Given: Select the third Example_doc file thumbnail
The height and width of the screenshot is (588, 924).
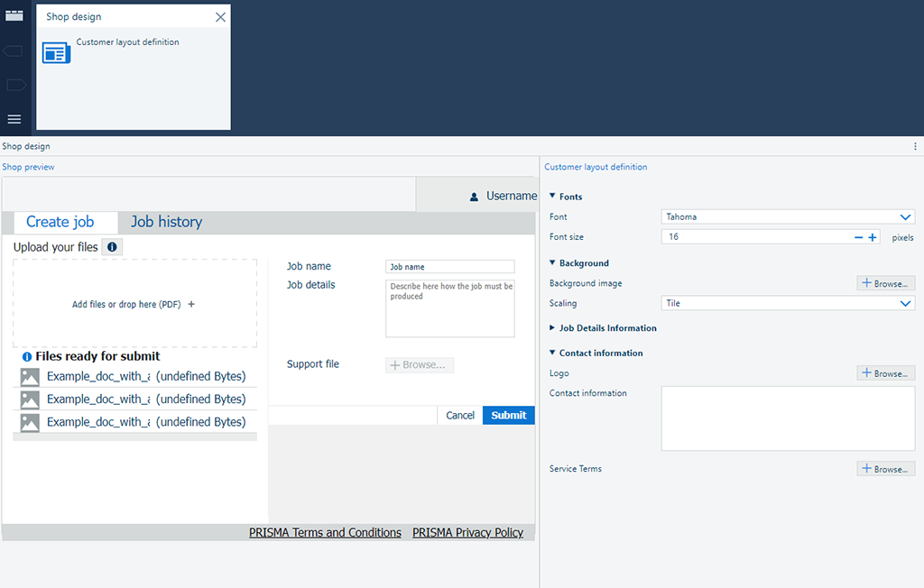Looking at the screenshot, I should pos(30,422).
